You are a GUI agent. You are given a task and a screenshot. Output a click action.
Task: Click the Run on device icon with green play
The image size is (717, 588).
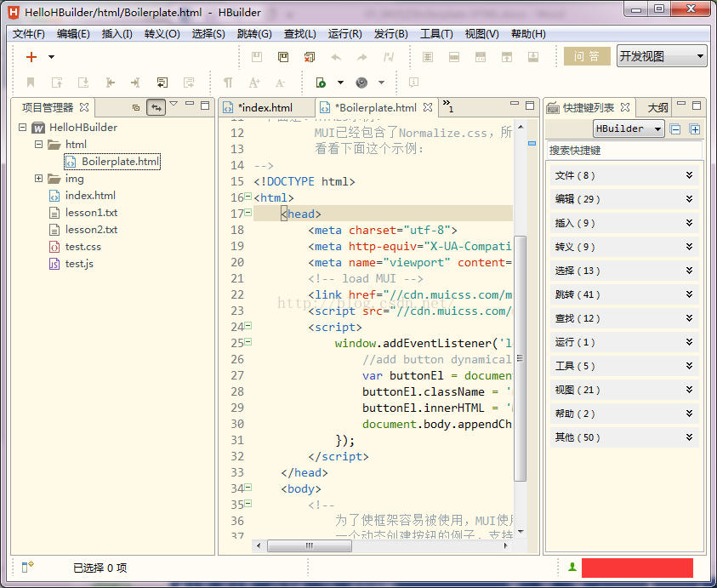[321, 83]
